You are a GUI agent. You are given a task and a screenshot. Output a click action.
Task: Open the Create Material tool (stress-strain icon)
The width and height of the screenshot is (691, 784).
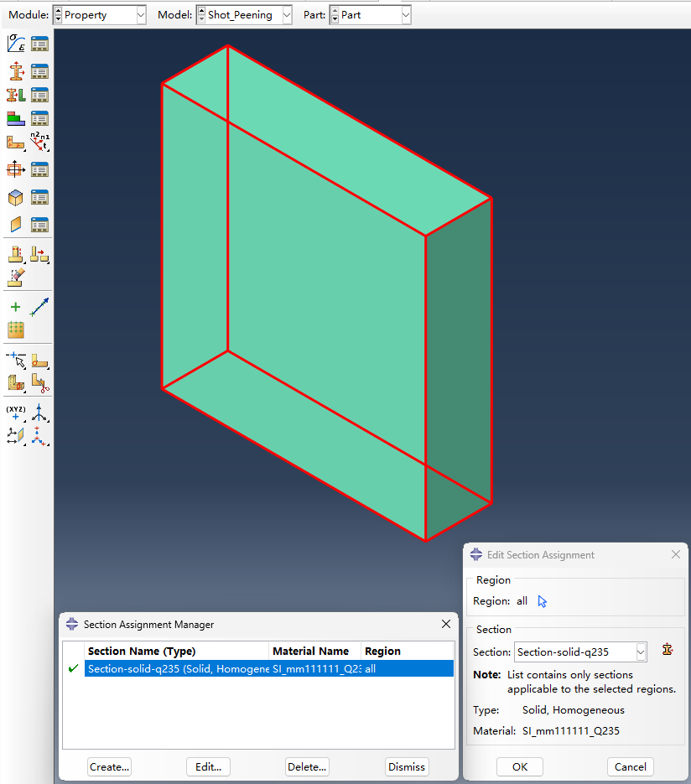click(x=16, y=44)
